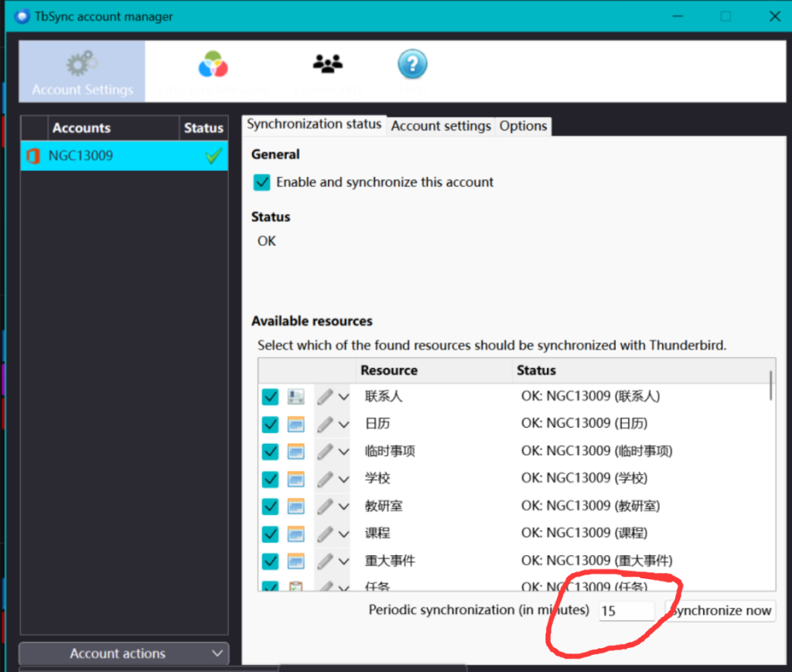The height and width of the screenshot is (672, 792).
Task: Switch to Account settings tab
Action: pyautogui.click(x=440, y=126)
